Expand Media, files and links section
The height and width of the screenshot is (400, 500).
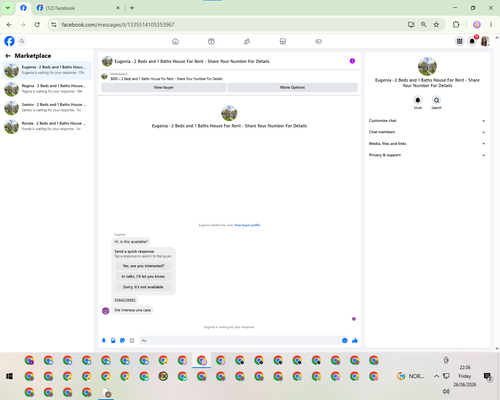tap(427, 144)
